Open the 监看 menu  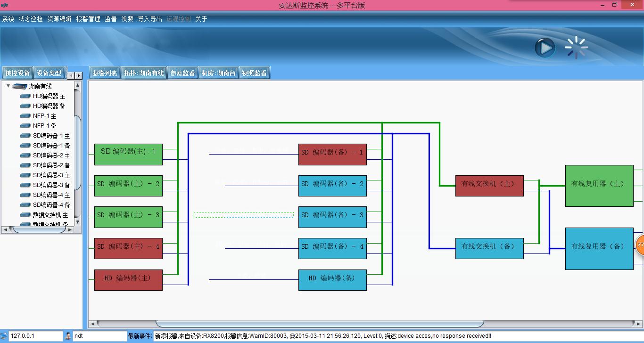(111, 19)
